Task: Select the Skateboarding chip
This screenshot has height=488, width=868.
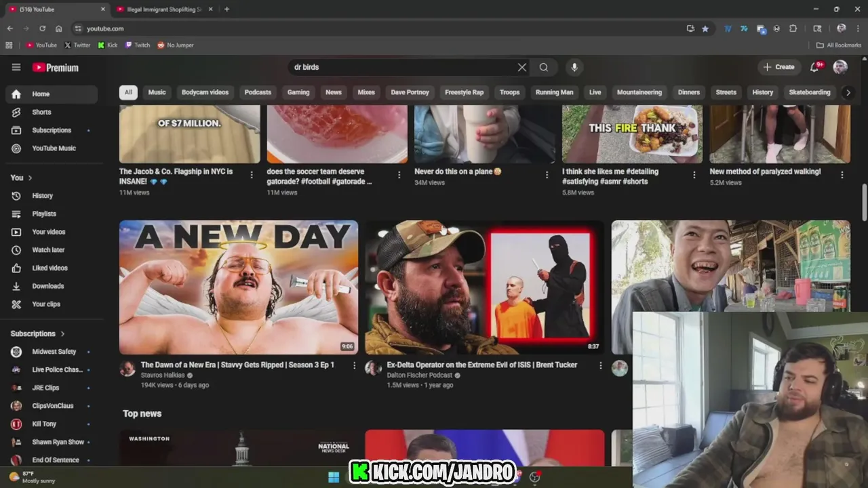Action: pos(810,92)
